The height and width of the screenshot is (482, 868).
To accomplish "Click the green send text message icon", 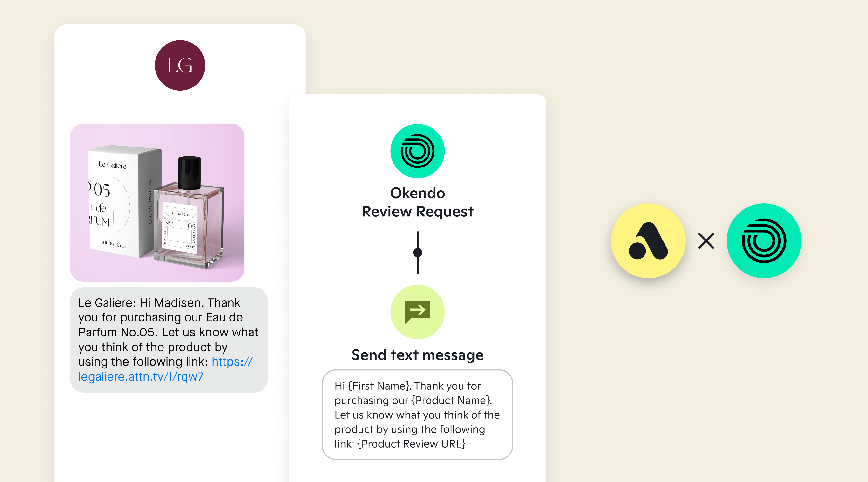I will click(x=418, y=312).
